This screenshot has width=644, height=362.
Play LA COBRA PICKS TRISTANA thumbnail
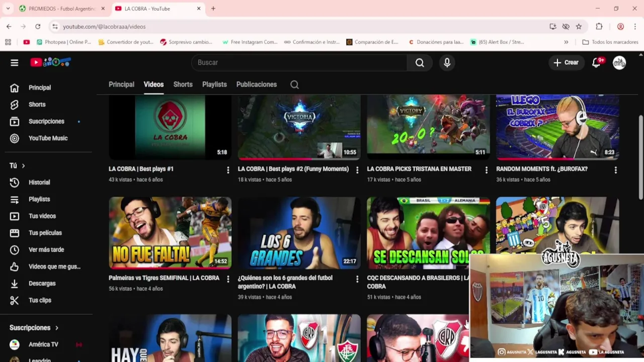click(x=428, y=127)
